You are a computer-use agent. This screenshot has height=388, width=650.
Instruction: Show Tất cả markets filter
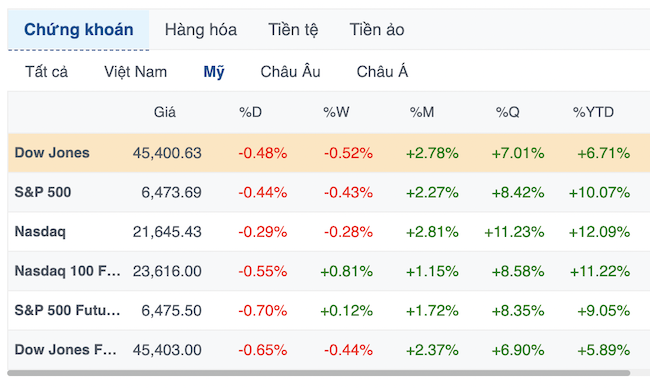pyautogui.click(x=46, y=72)
